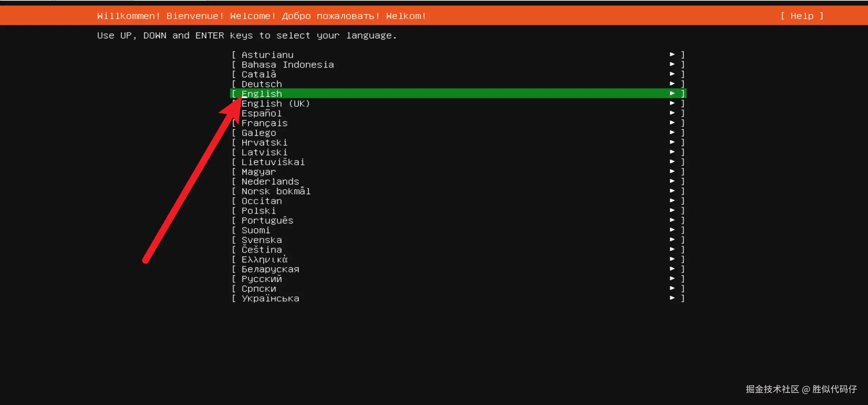Click arrow icon on Українська row
The image size is (868, 405).
coord(672,298)
